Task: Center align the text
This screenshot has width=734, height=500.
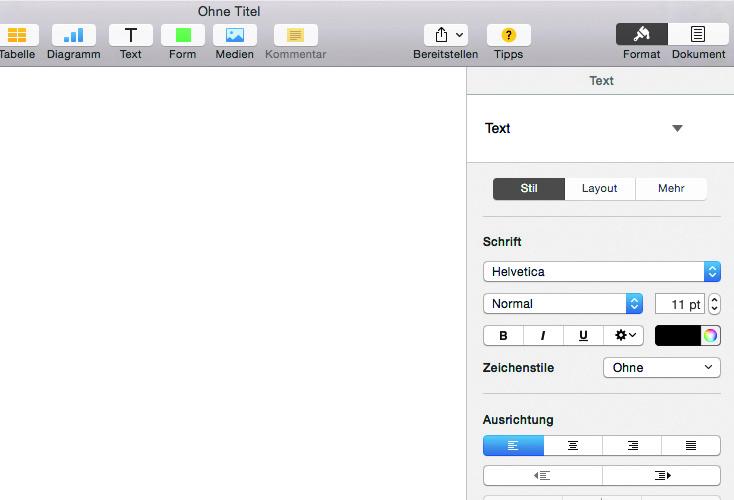Action: pos(573,446)
